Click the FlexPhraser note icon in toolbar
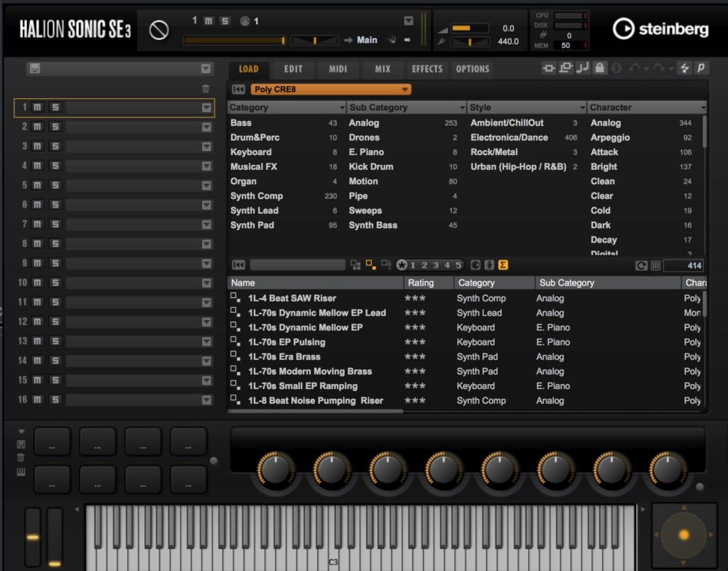 582,68
